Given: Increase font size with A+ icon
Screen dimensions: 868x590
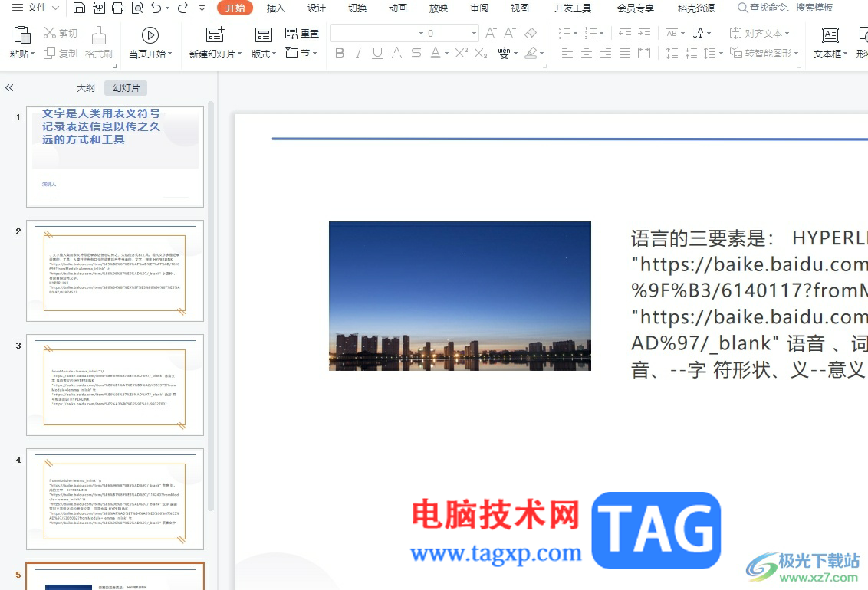Looking at the screenshot, I should 491,33.
